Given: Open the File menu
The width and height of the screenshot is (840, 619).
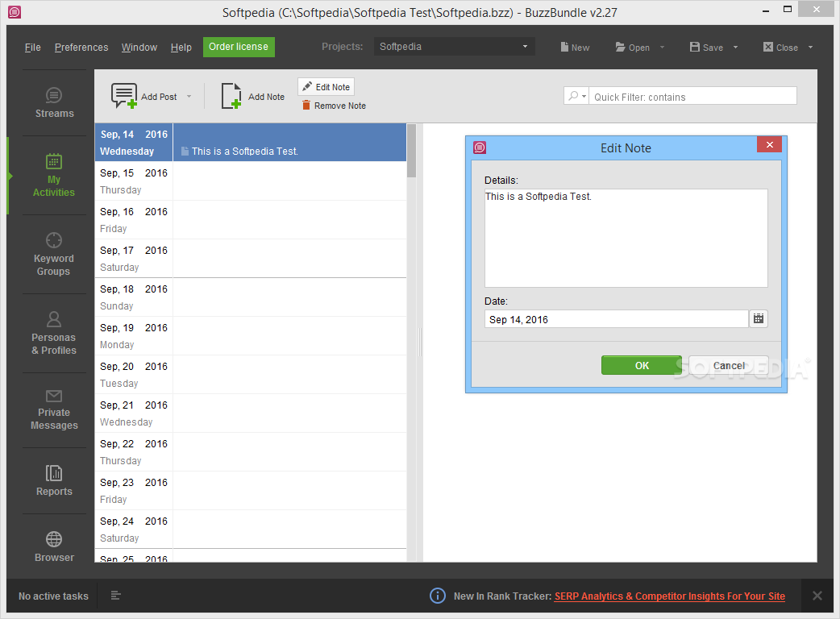Looking at the screenshot, I should [x=33, y=47].
